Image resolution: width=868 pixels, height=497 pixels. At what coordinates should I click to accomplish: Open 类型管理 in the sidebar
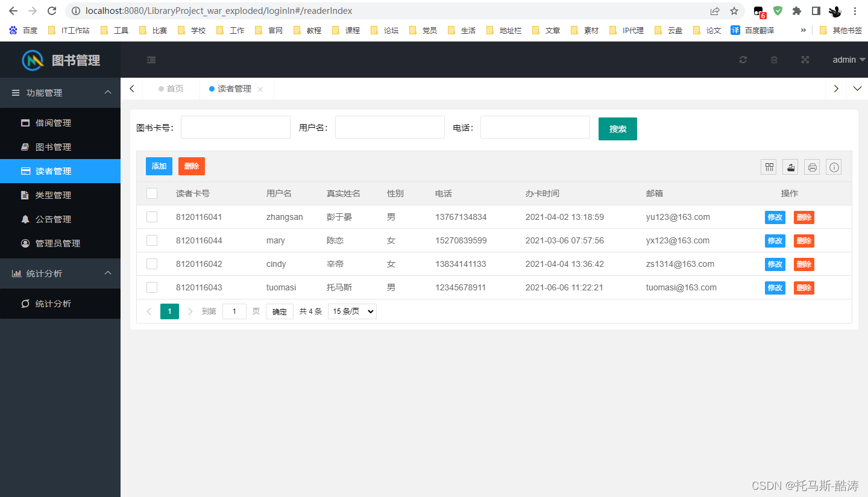tap(60, 195)
